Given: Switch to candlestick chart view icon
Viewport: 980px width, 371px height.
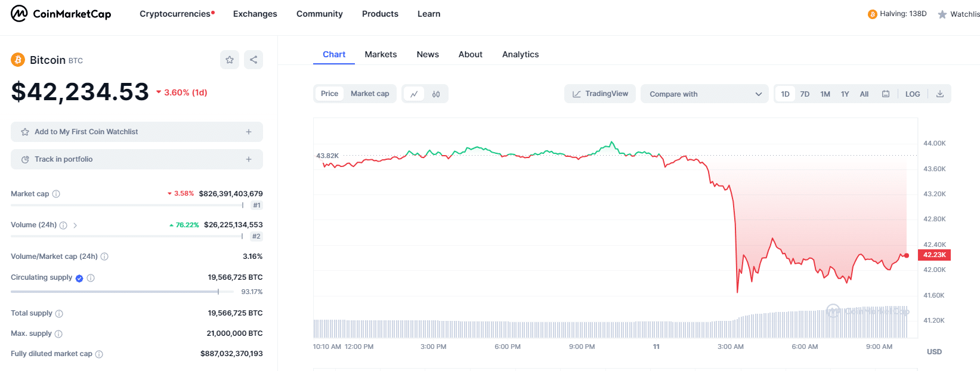Looking at the screenshot, I should click(436, 94).
